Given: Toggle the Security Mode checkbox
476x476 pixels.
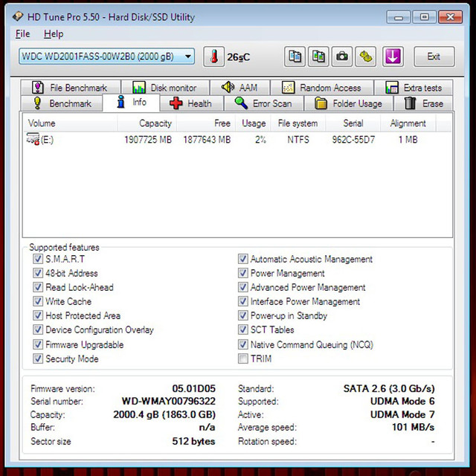Looking at the screenshot, I should tap(38, 358).
